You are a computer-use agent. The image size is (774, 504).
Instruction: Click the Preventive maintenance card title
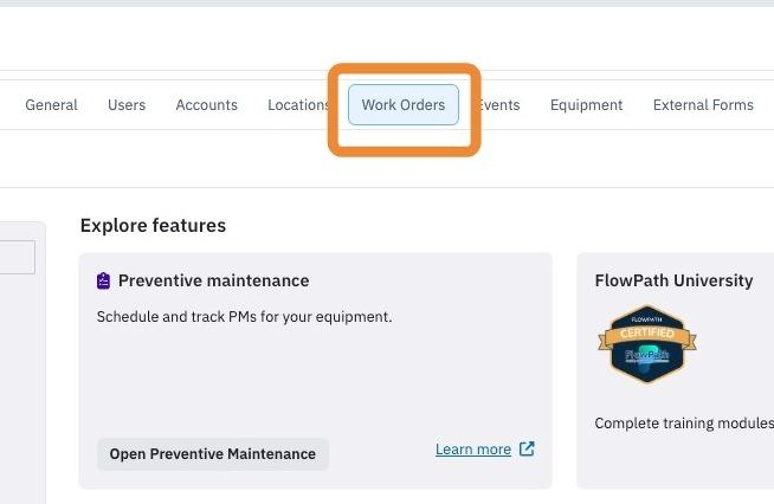tap(214, 280)
